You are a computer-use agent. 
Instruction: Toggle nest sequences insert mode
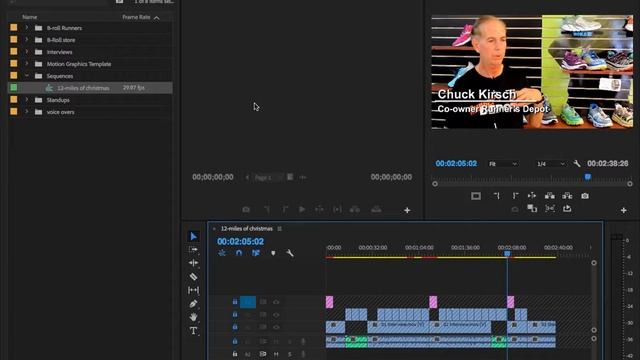pyautogui.click(x=222, y=253)
